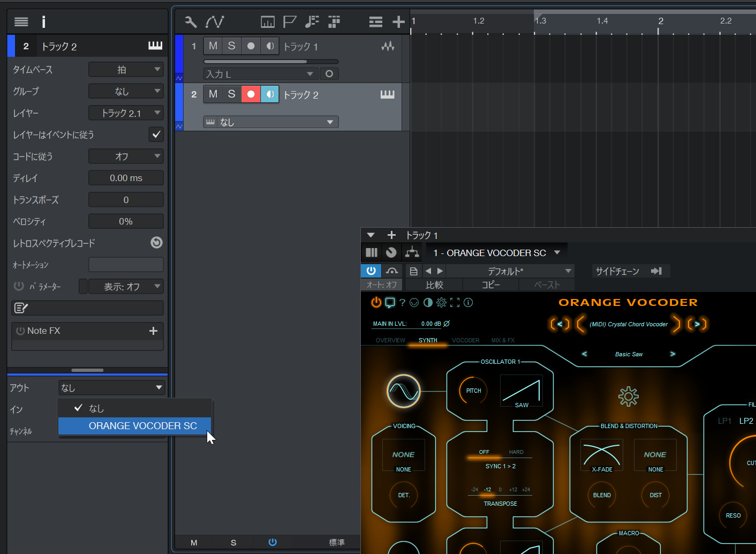756x554 pixels.
Task: Disable record arm on トラック 2
Action: click(251, 94)
